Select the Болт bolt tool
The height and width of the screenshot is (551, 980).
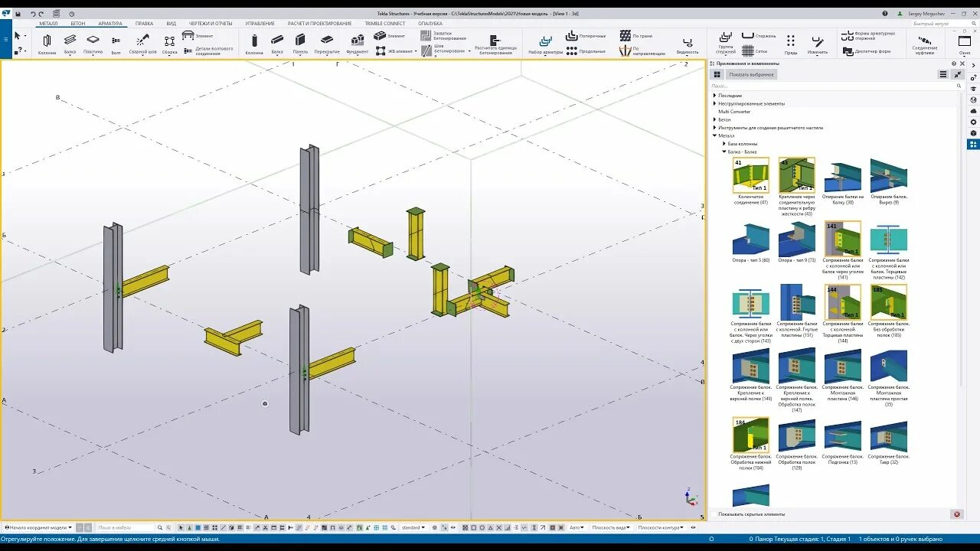tap(116, 44)
